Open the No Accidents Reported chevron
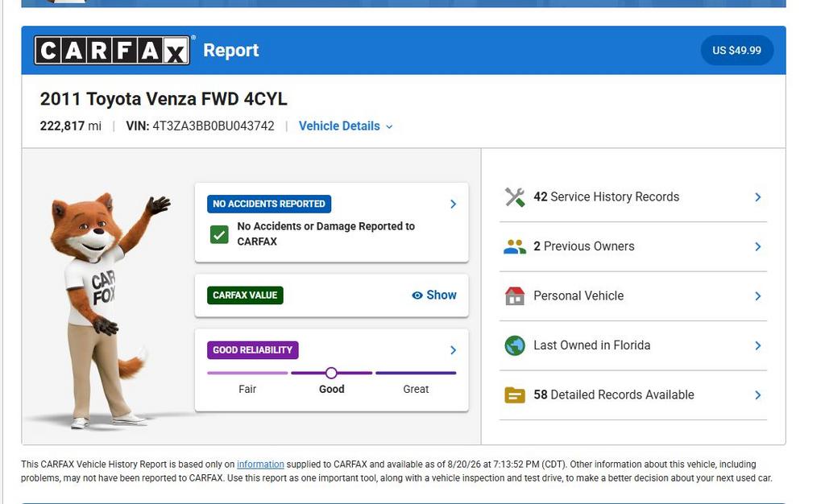 (x=453, y=204)
